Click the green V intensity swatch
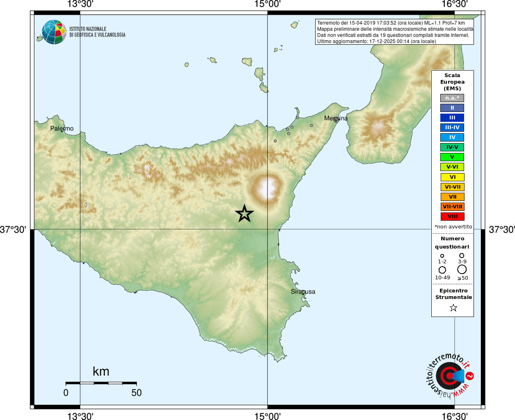Image resolution: width=515 pixels, height=420 pixels. click(452, 157)
